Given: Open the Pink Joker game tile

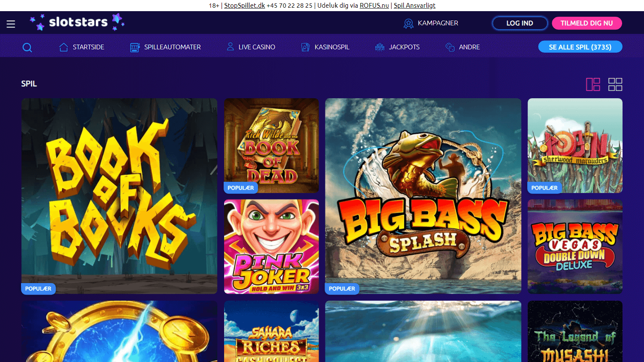Looking at the screenshot, I should pyautogui.click(x=271, y=247).
